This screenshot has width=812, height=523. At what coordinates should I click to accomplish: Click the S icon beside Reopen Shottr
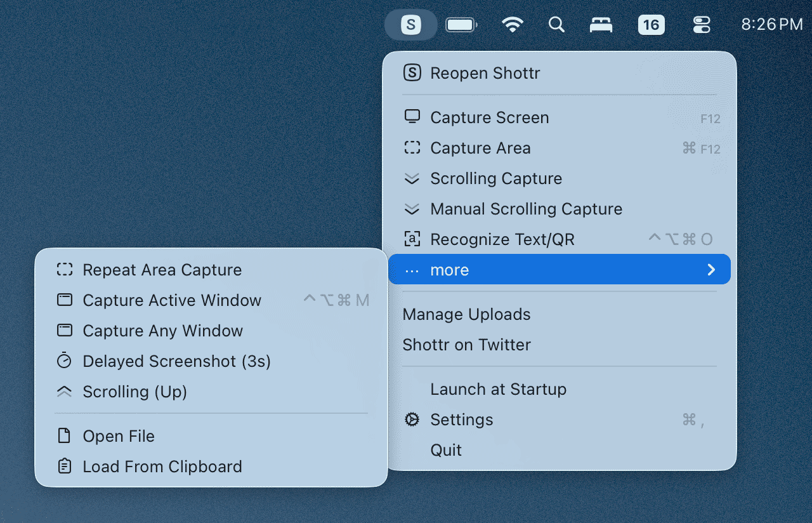pos(412,73)
